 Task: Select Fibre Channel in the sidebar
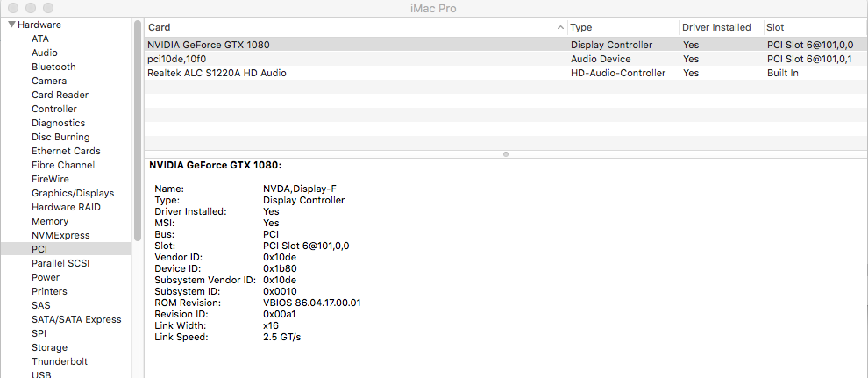pyautogui.click(x=63, y=165)
